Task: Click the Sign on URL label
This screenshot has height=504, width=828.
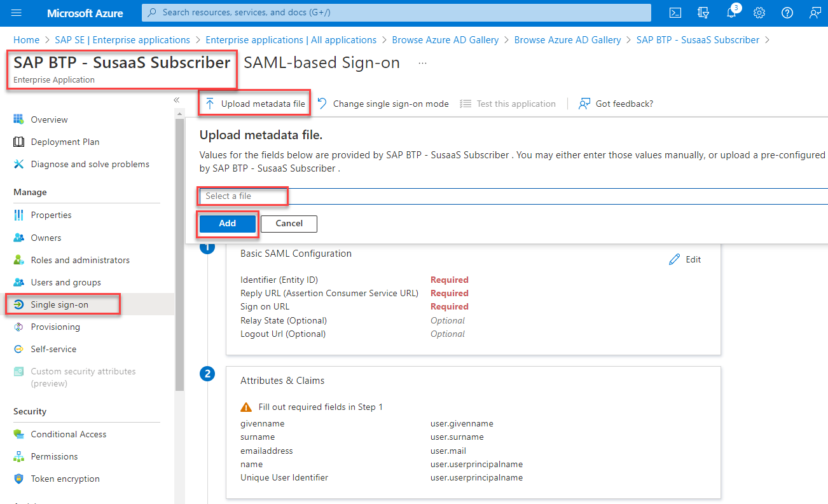Action: [265, 306]
